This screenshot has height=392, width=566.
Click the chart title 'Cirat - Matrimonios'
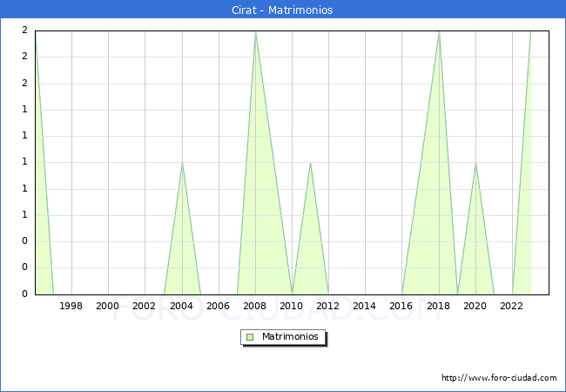(282, 10)
